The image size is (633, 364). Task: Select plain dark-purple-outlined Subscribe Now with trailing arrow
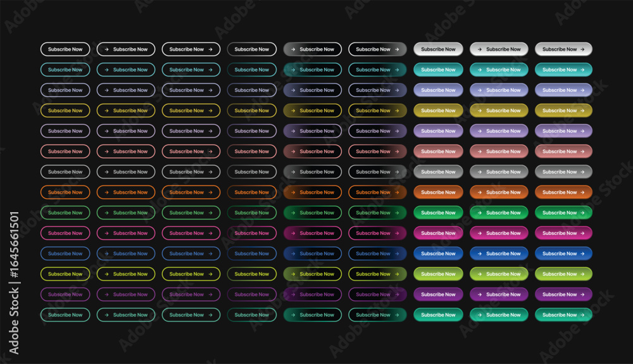click(191, 294)
